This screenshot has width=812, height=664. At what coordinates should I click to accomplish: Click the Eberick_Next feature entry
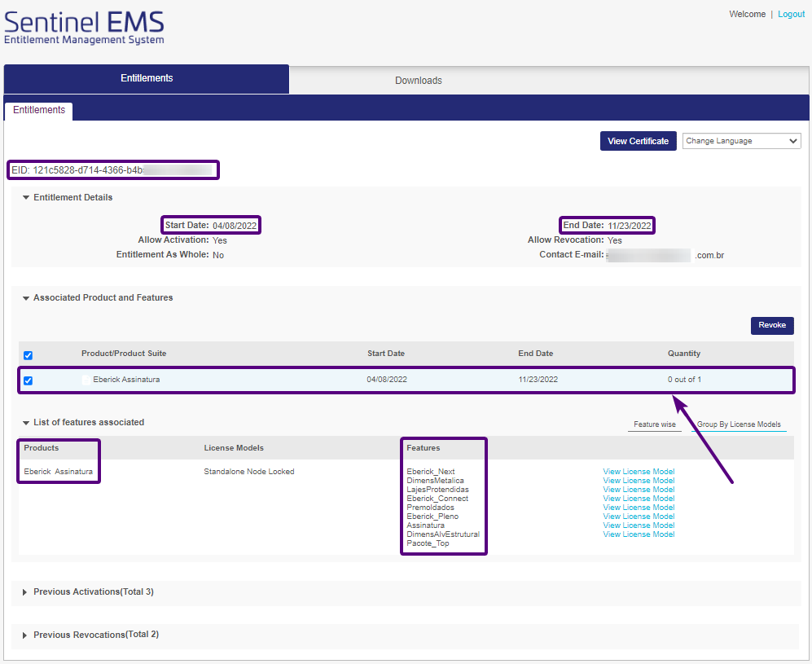click(x=431, y=472)
